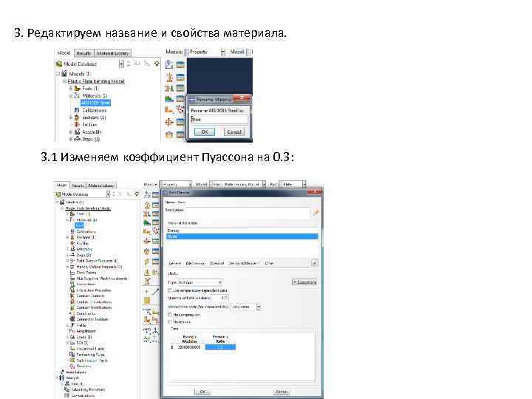Enable Use temperature-dependent data checkbox
This screenshot has width=532, height=399.
170,290
